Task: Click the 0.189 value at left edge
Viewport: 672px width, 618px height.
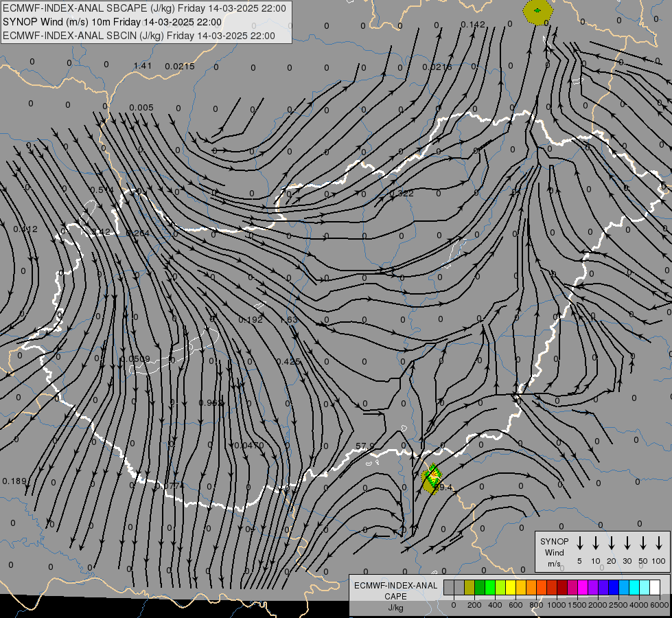Action: coord(14,481)
